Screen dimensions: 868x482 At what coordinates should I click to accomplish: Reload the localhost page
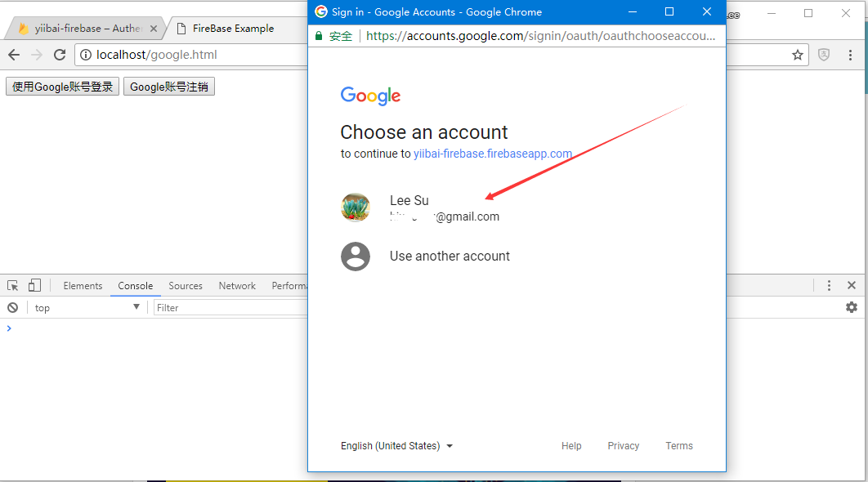pyautogui.click(x=59, y=55)
